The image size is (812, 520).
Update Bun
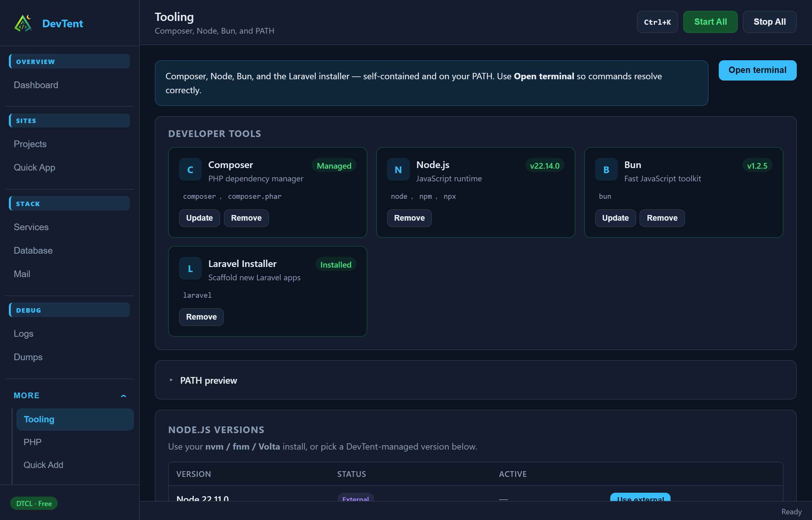click(615, 218)
